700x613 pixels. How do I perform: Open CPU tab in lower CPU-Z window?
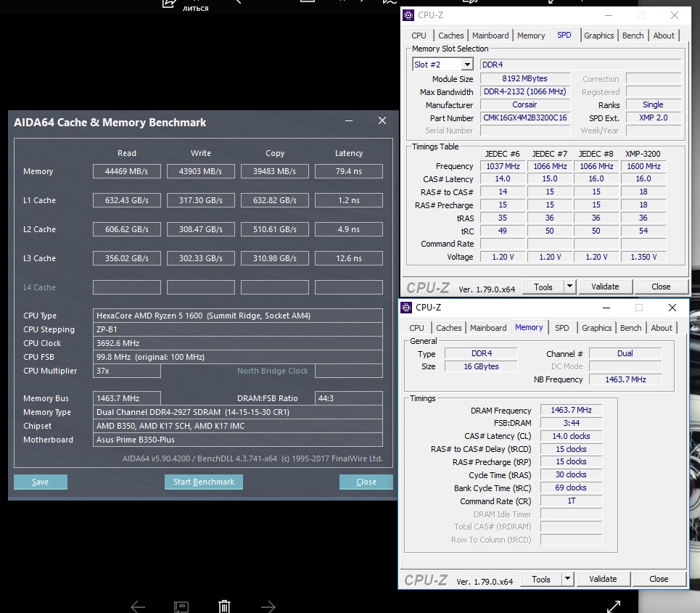[416, 328]
